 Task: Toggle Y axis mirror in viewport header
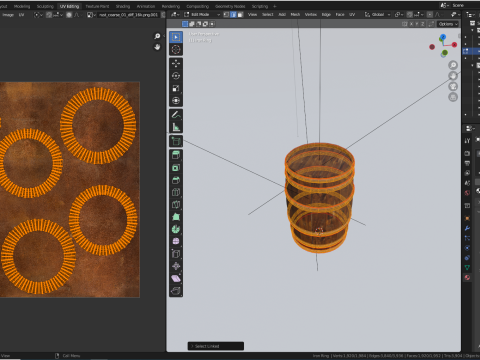click(x=417, y=24)
